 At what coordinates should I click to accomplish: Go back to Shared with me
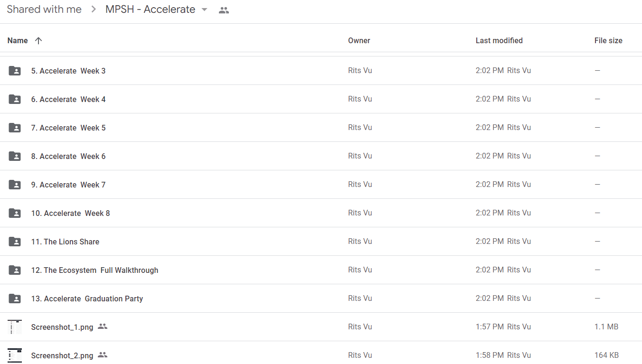(x=44, y=9)
